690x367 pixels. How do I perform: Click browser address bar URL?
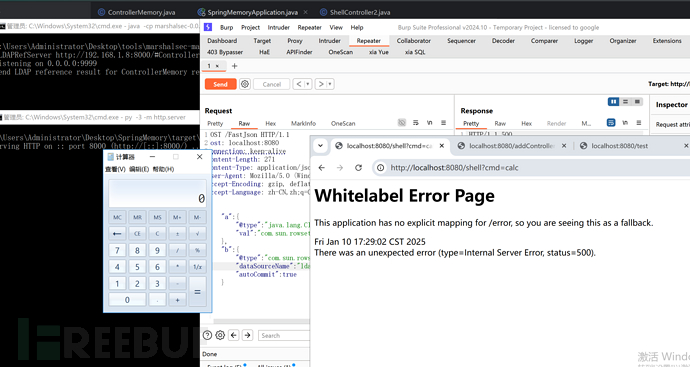click(x=454, y=168)
